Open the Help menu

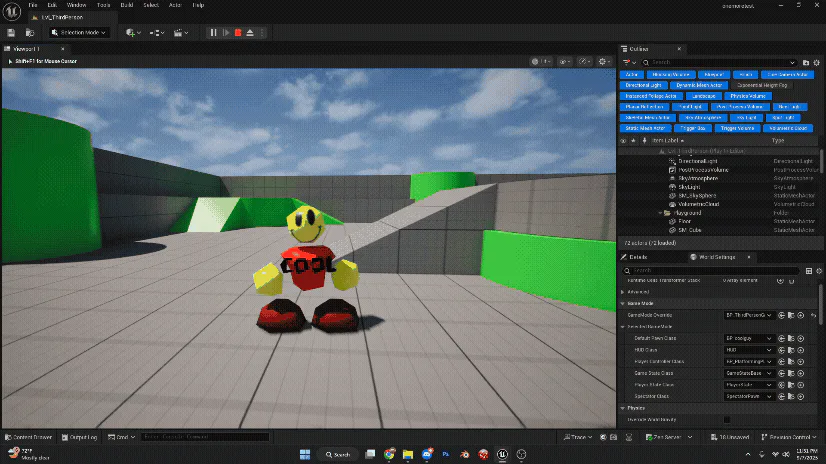click(198, 5)
